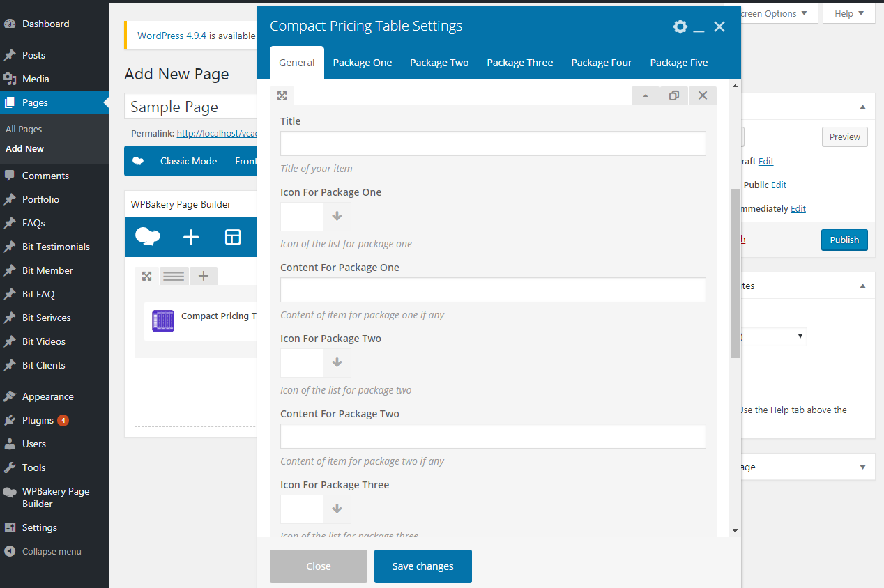Image resolution: width=884 pixels, height=588 pixels.
Task: Open the Plugins menu in sidebar
Action: point(38,420)
